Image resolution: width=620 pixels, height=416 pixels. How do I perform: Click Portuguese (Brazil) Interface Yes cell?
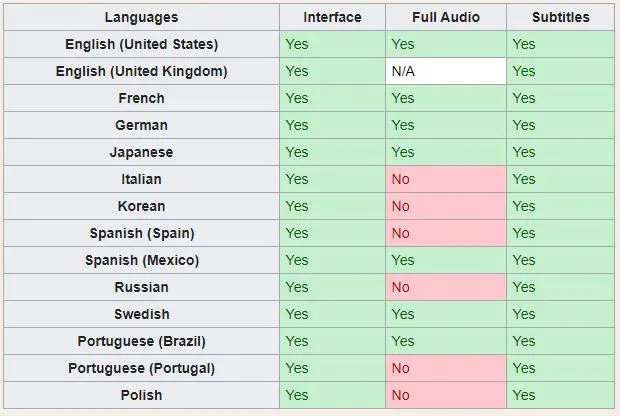(x=332, y=341)
